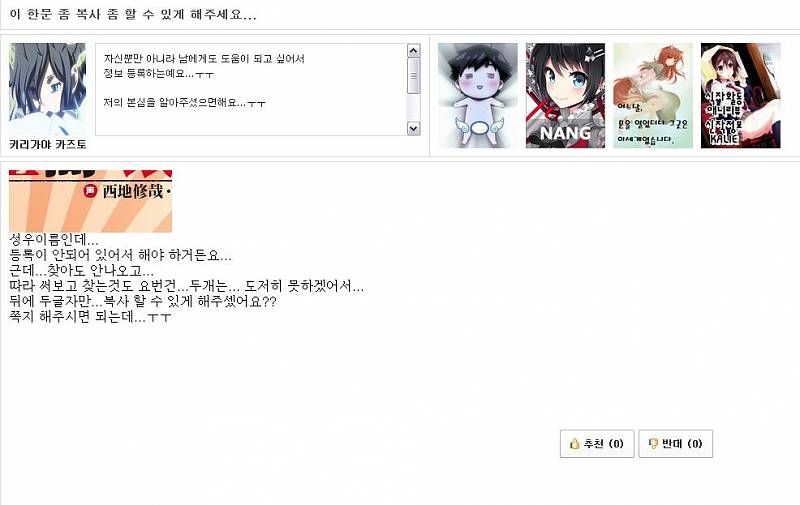Open the 키리가야 카즈토 username link

point(47,144)
